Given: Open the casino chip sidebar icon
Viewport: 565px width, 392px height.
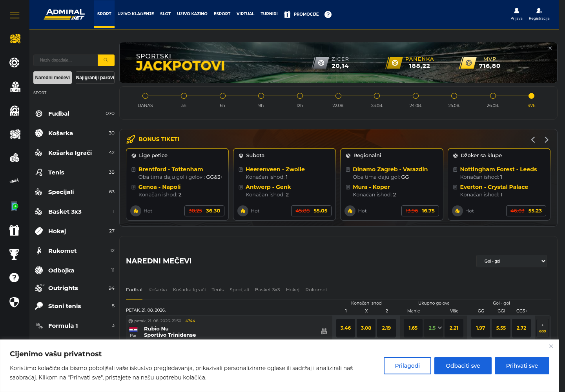Looking at the screenshot, I should click(15, 62).
